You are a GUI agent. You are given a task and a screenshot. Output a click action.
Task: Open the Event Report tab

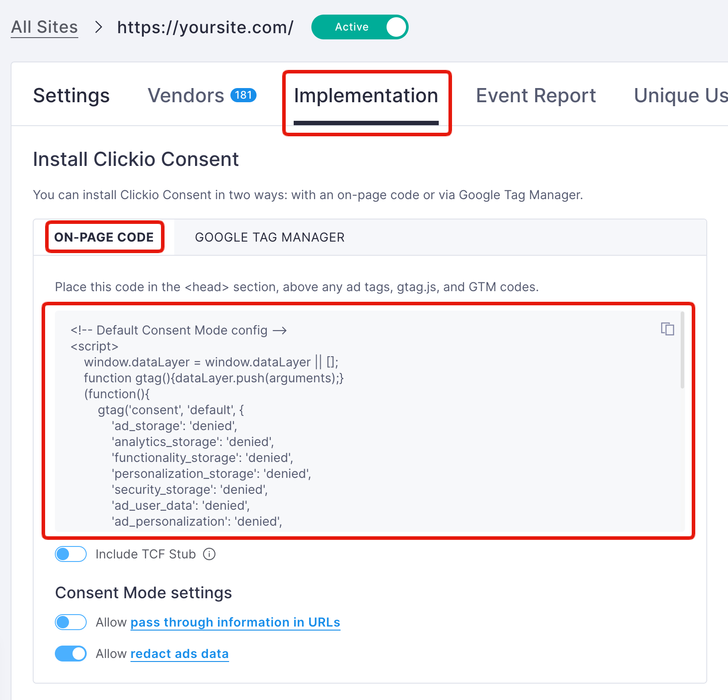536,96
